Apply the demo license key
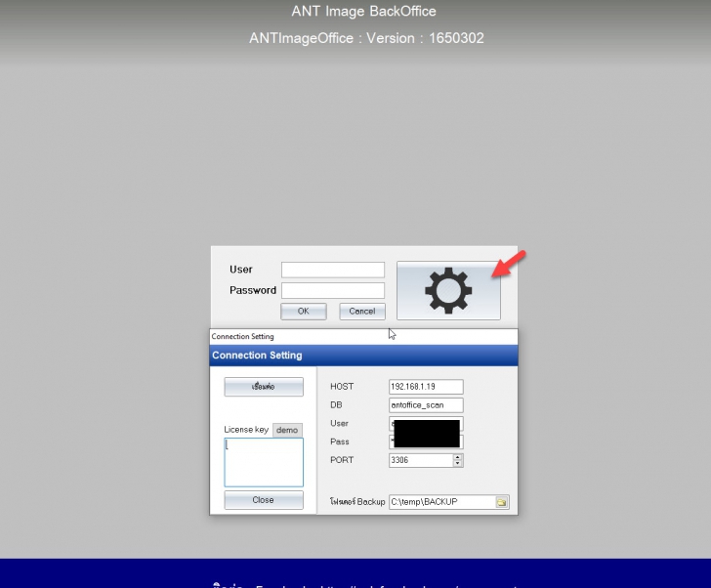The image size is (711, 588). pos(287,430)
